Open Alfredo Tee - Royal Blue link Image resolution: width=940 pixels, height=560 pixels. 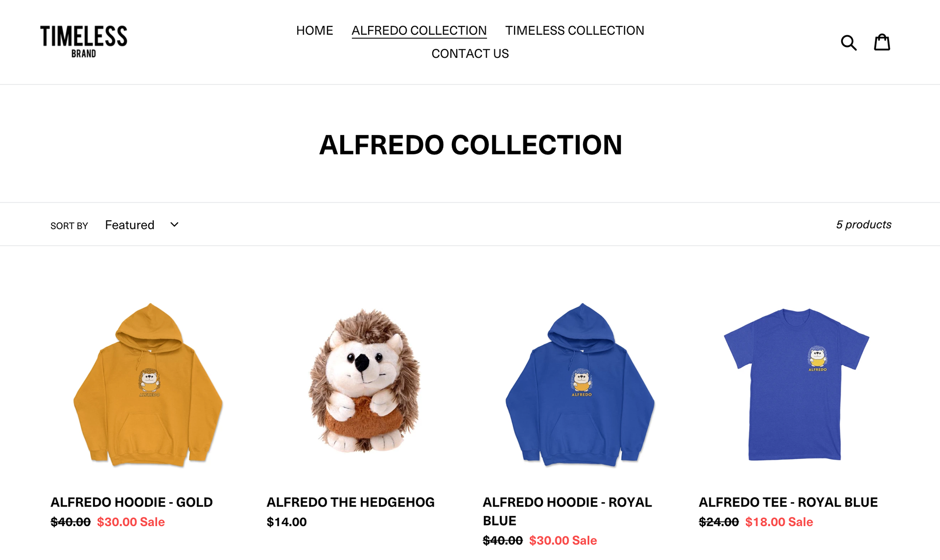tap(788, 502)
